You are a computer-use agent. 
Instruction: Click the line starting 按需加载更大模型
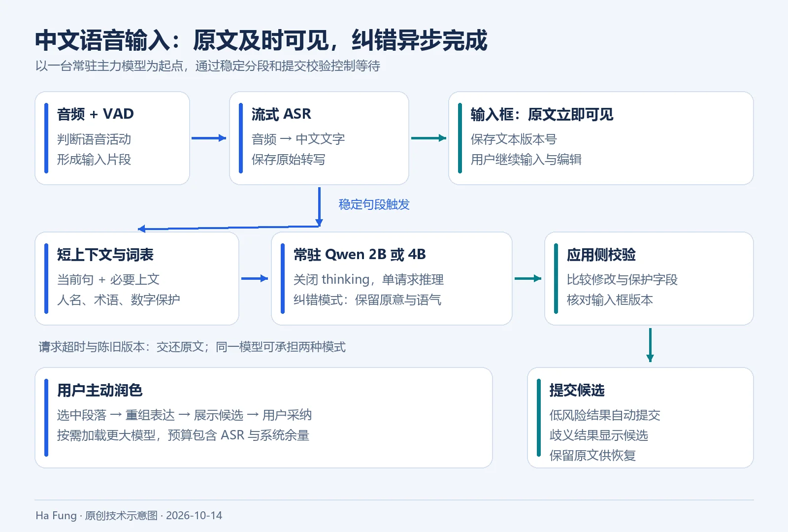[183, 435]
